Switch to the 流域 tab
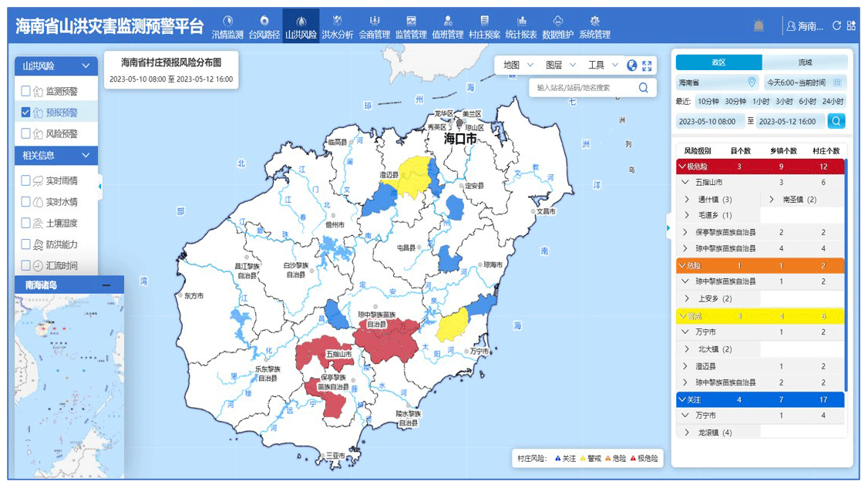 [x=805, y=62]
